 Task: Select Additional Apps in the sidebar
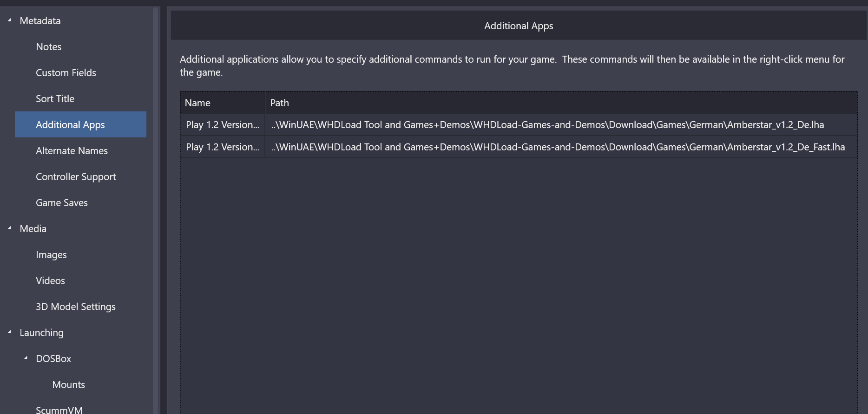[80, 124]
